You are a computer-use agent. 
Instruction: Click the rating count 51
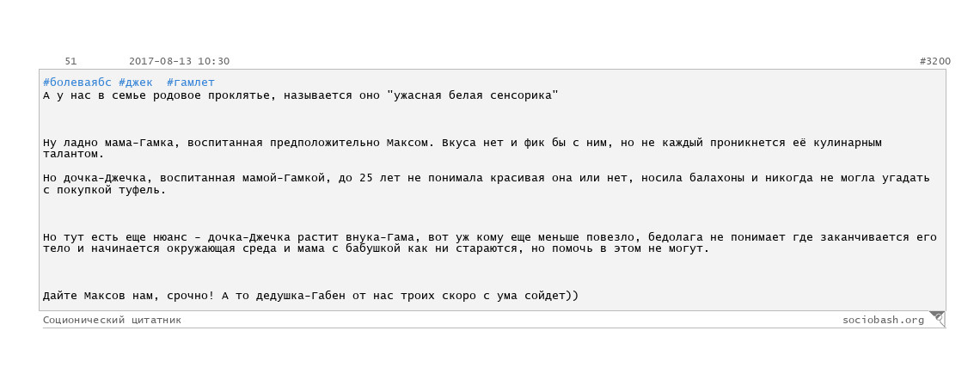(x=70, y=61)
